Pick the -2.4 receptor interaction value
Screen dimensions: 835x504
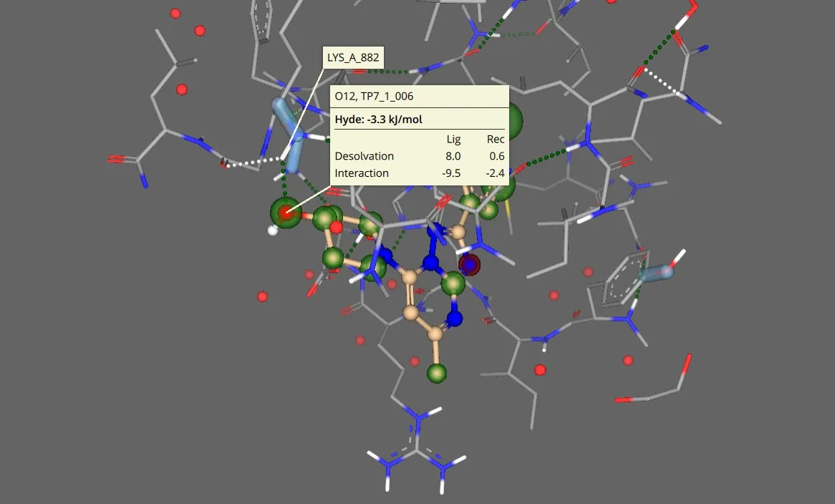[x=496, y=173]
